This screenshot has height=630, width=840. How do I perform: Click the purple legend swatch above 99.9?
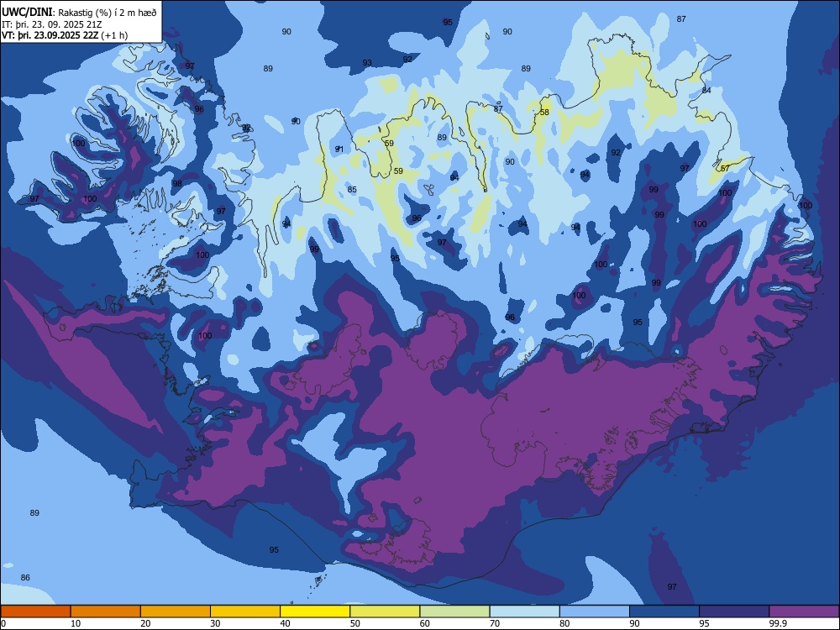coord(804,612)
